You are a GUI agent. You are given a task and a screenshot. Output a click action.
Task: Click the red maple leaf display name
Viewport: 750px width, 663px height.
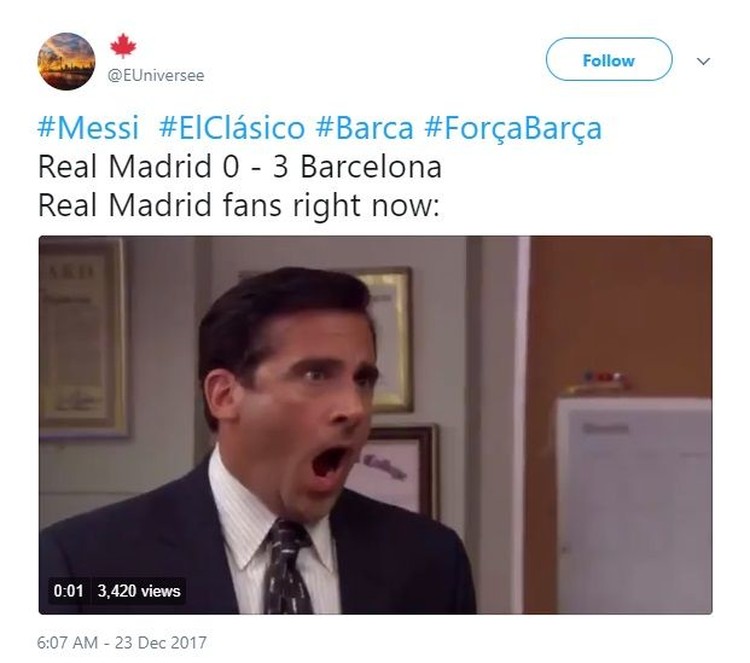(x=123, y=46)
